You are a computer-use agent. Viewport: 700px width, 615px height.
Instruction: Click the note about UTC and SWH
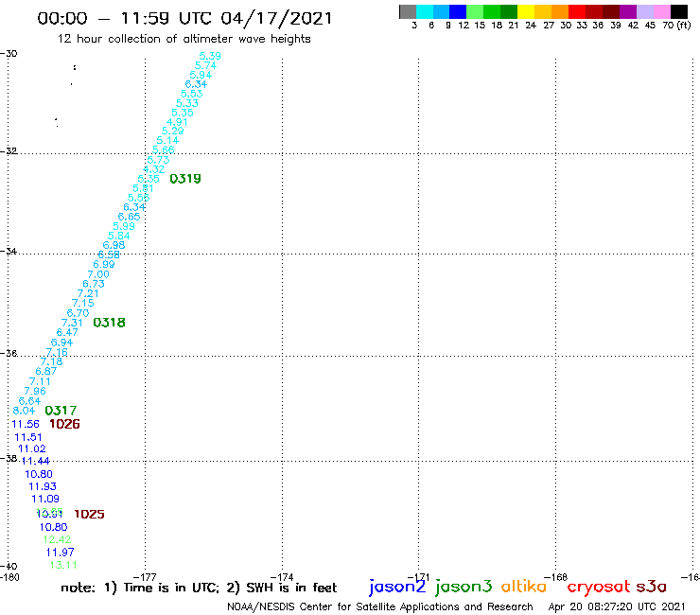[199, 588]
